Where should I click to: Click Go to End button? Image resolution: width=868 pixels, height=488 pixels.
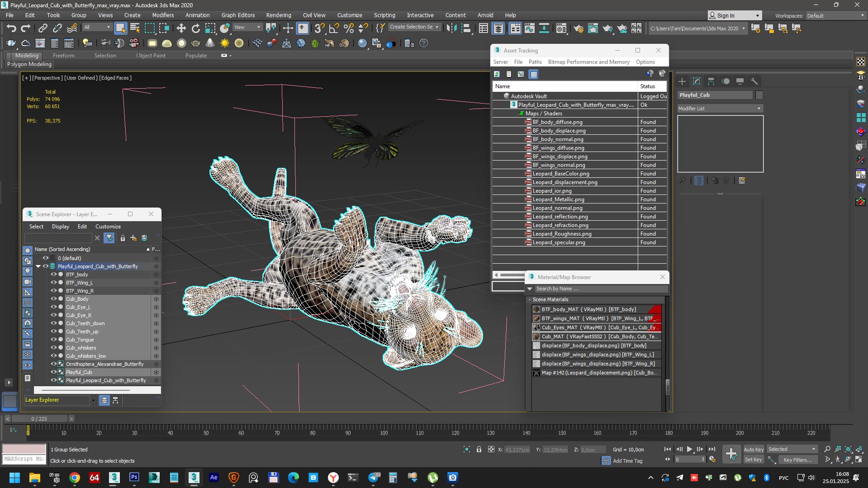[x=712, y=449]
